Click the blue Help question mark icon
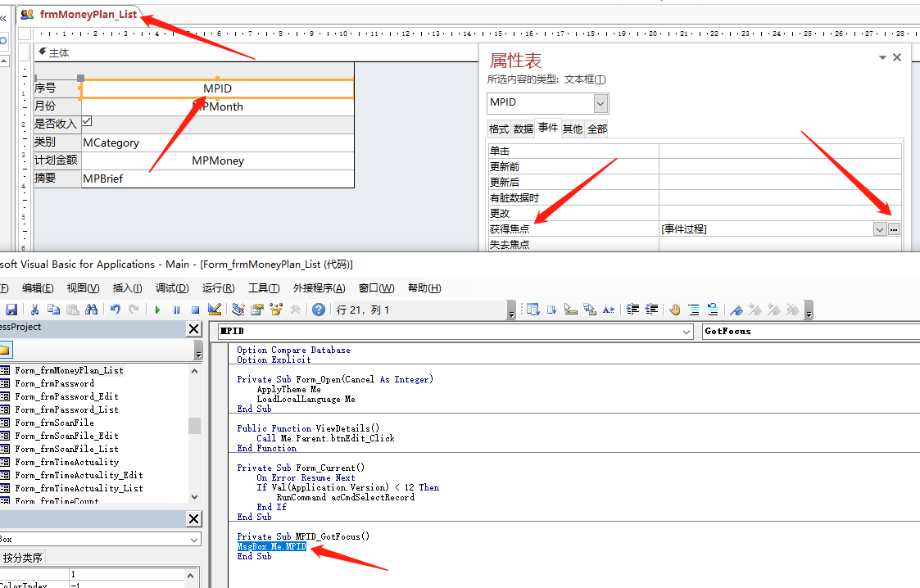The image size is (920, 588). tap(319, 310)
